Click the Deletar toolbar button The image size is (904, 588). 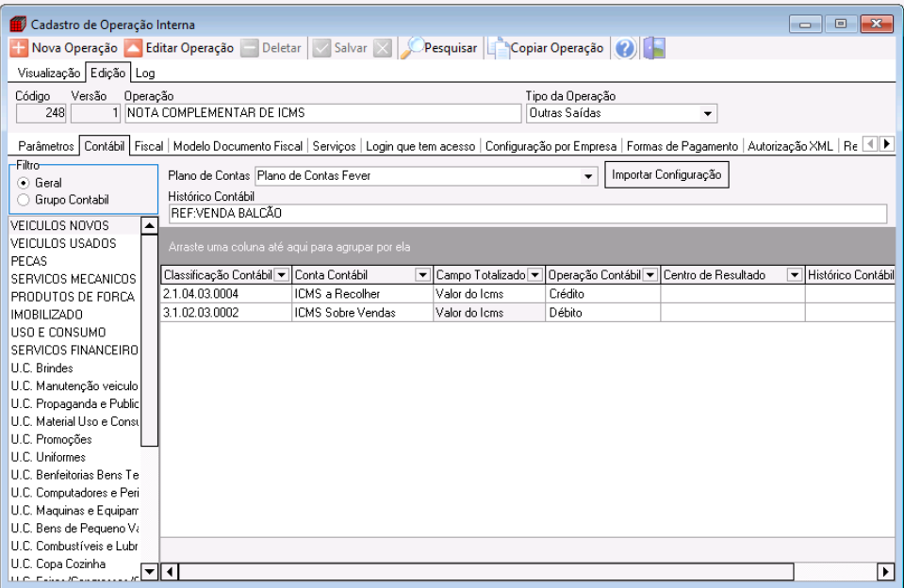271,48
